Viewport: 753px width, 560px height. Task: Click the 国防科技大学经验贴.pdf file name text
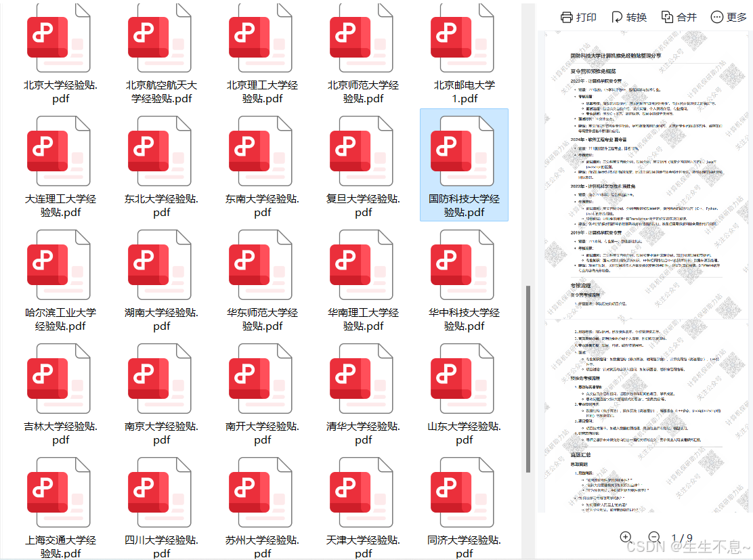pyautogui.click(x=464, y=206)
